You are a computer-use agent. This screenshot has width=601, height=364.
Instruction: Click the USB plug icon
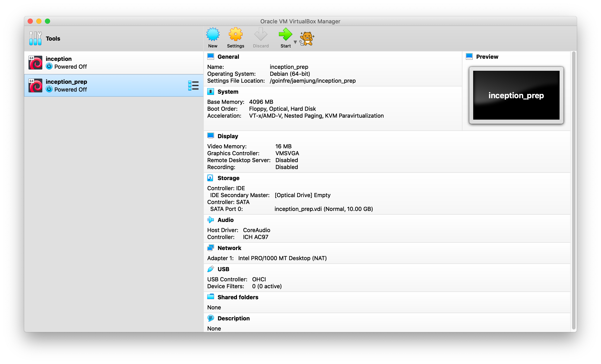click(210, 269)
